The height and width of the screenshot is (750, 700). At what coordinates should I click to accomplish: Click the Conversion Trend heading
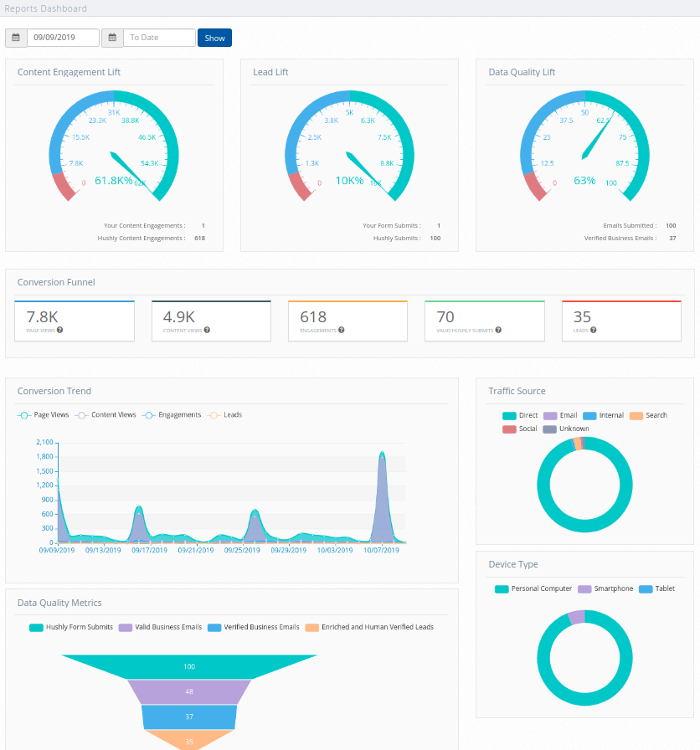pos(54,391)
